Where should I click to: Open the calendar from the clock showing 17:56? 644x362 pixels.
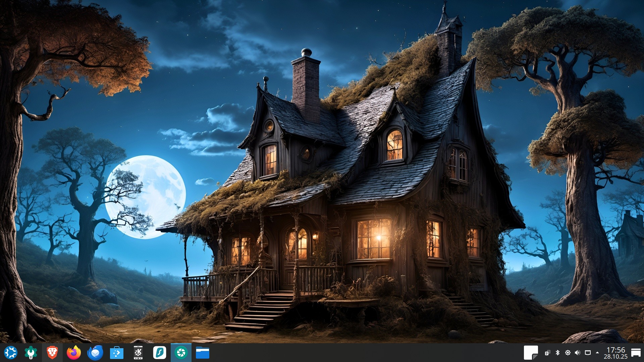pyautogui.click(x=615, y=353)
